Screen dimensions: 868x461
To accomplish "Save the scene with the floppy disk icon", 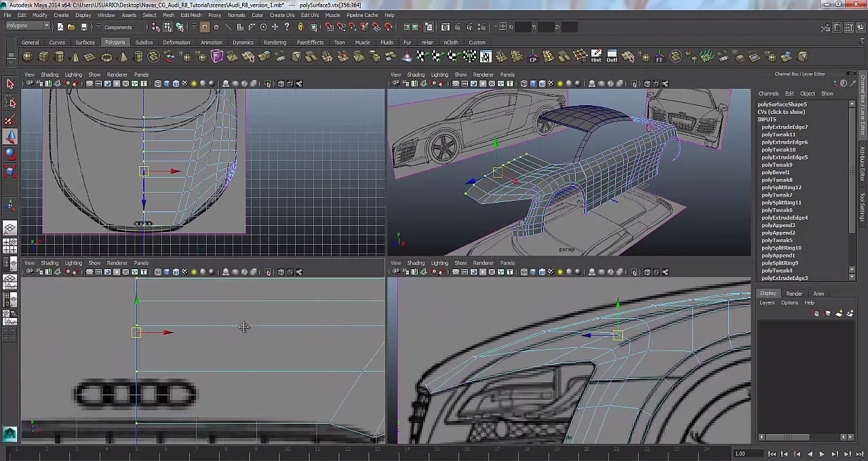I will [83, 27].
